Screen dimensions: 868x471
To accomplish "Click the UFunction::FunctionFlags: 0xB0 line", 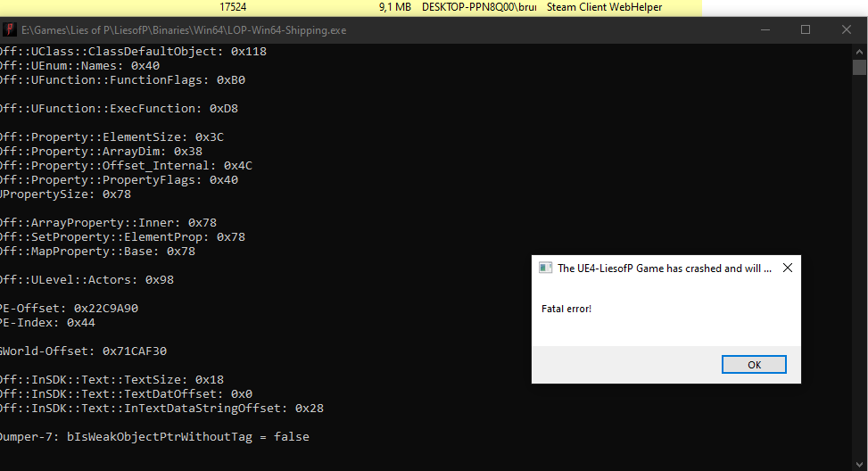I will 122,79.
